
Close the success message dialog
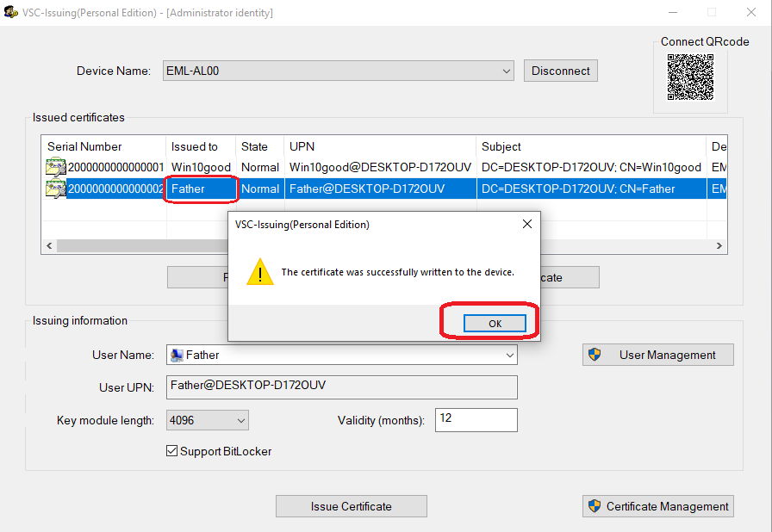[527, 225]
